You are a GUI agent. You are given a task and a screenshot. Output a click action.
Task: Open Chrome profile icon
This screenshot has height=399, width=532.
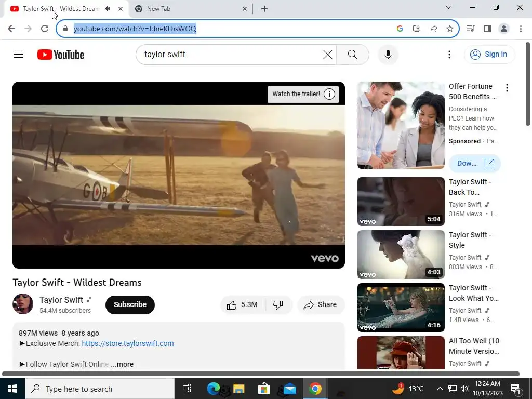[504, 29]
